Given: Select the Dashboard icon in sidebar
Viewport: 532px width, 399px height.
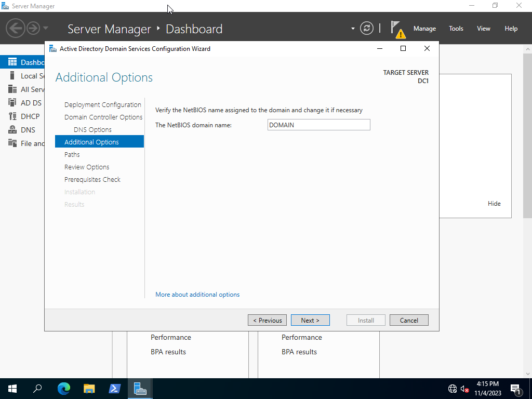Looking at the screenshot, I should point(12,62).
